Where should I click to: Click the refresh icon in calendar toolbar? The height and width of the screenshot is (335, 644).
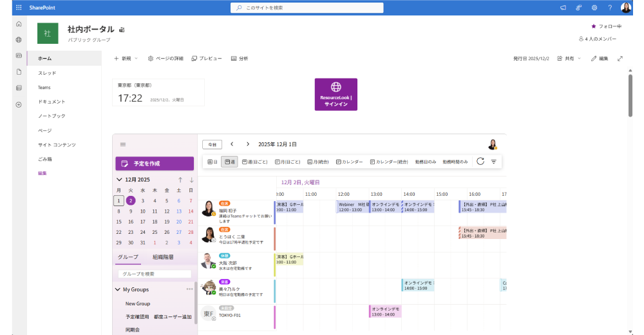click(480, 162)
